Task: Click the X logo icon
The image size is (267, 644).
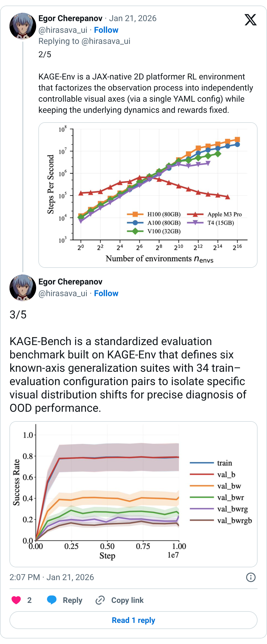Action: tap(250, 20)
